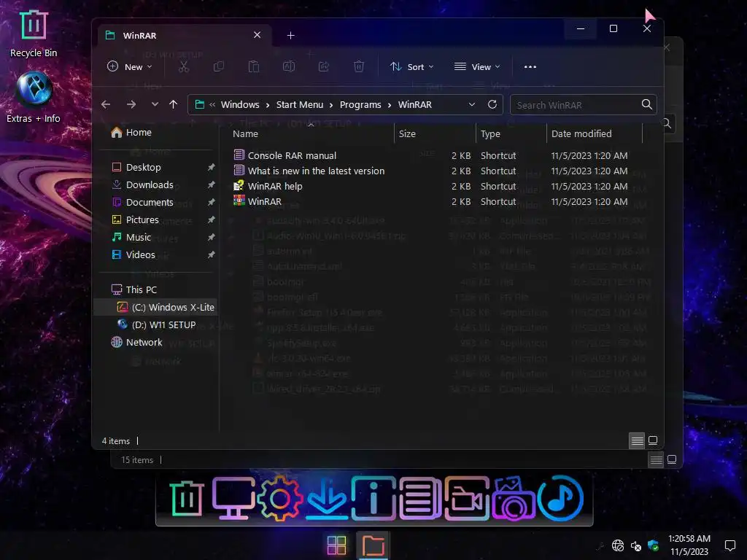Expand the chevron after Programs breadcrumb
This screenshot has height=560, width=747.
point(390,105)
